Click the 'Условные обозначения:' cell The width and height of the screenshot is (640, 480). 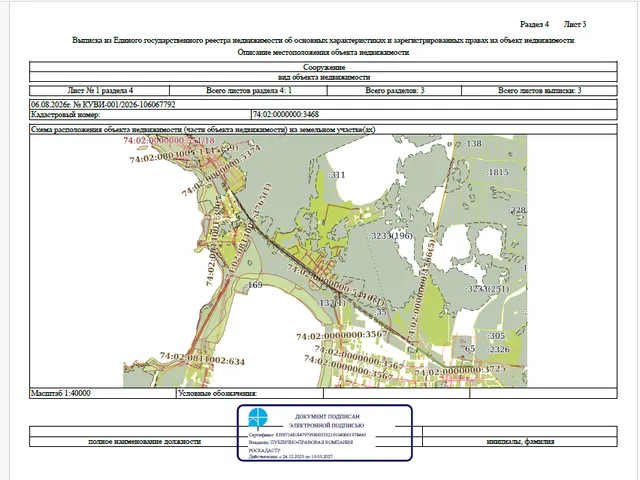[x=250, y=393]
